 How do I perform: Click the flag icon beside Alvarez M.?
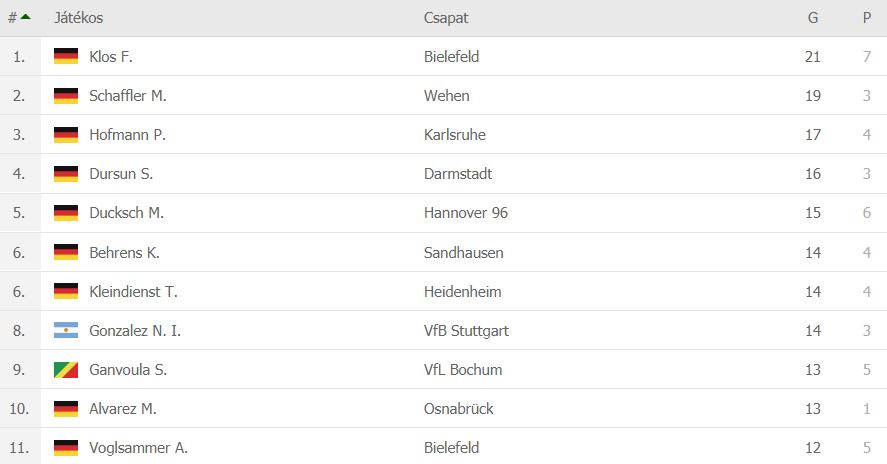66,408
